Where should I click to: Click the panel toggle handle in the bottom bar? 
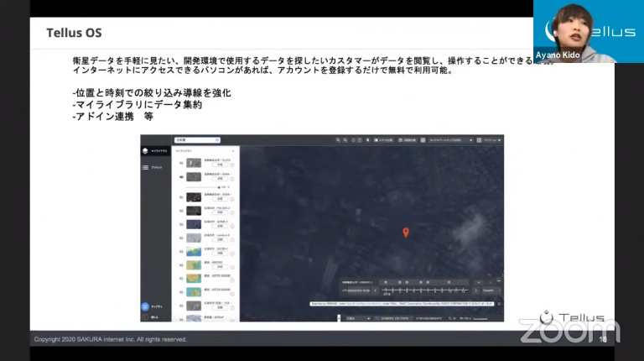[x=339, y=318]
